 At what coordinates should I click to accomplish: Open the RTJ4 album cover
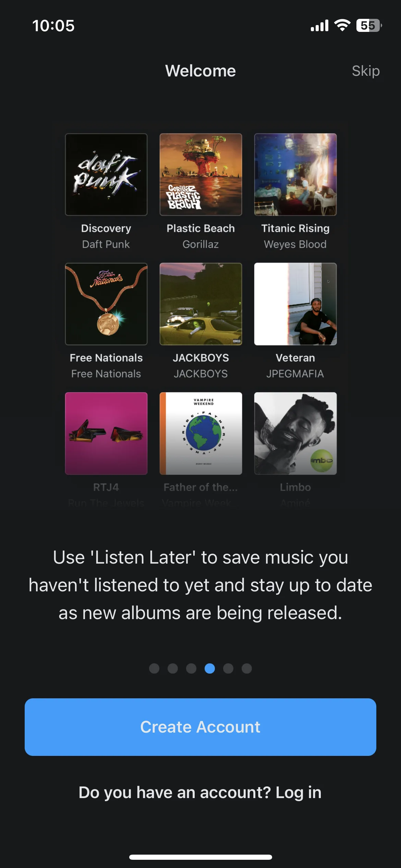coord(106,434)
